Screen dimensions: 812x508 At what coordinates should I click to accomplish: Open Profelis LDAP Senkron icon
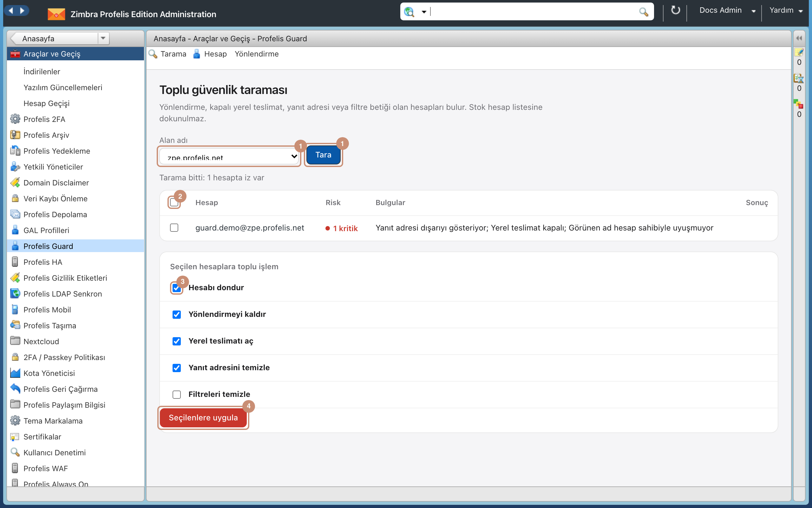tap(15, 294)
